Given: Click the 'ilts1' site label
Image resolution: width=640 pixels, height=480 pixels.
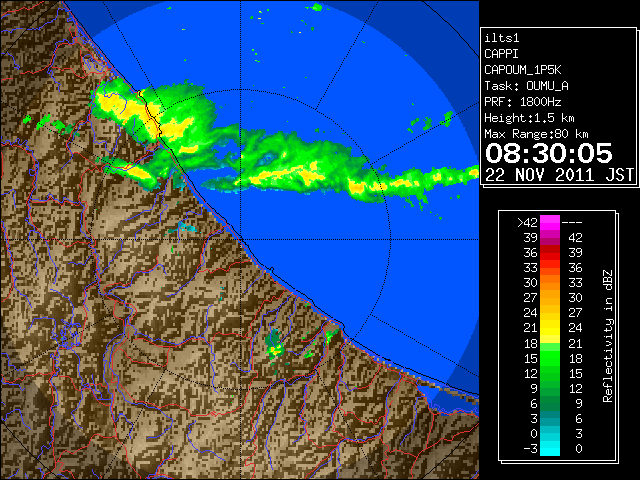Looking at the screenshot, I should pos(502,38).
